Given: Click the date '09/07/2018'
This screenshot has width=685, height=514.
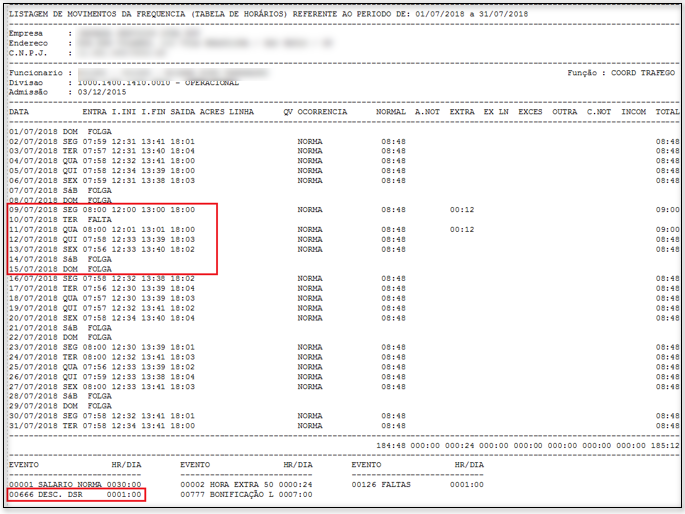Looking at the screenshot, I should (33, 210).
